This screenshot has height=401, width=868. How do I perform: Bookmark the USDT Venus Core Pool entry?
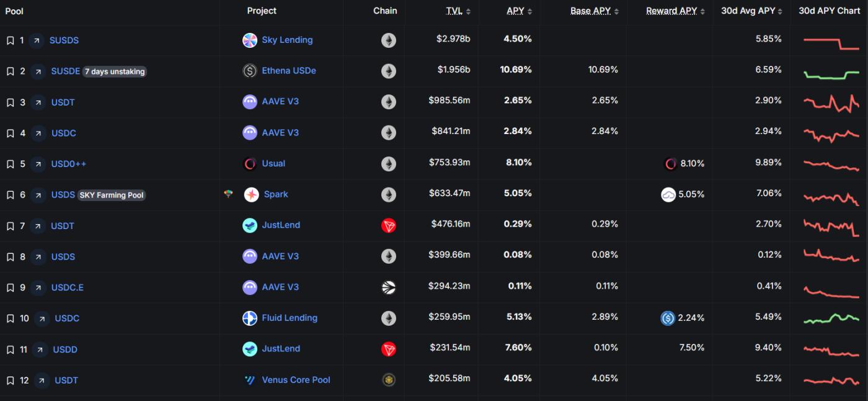tap(9, 380)
